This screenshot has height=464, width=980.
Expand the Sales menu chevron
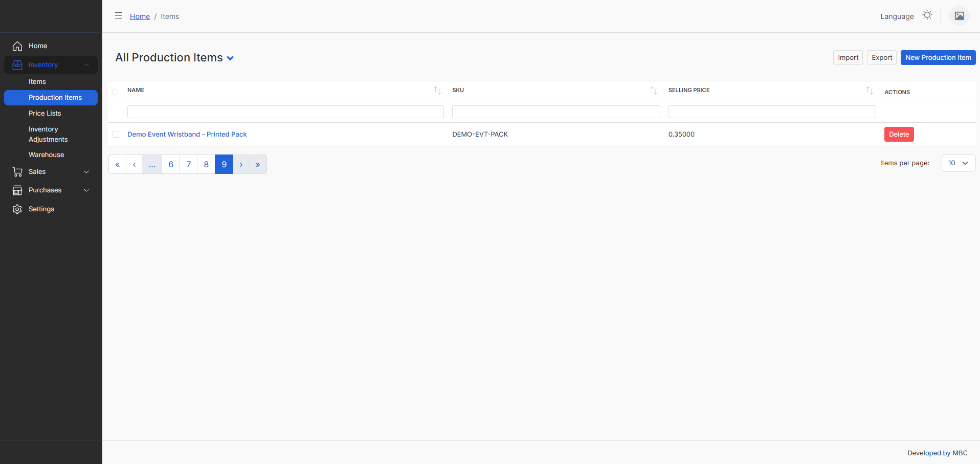86,172
